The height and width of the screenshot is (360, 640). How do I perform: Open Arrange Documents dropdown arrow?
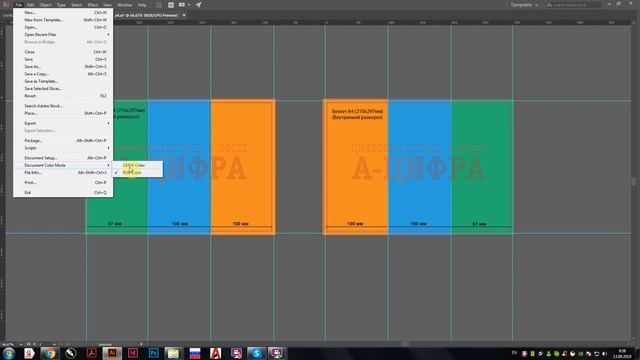point(189,5)
